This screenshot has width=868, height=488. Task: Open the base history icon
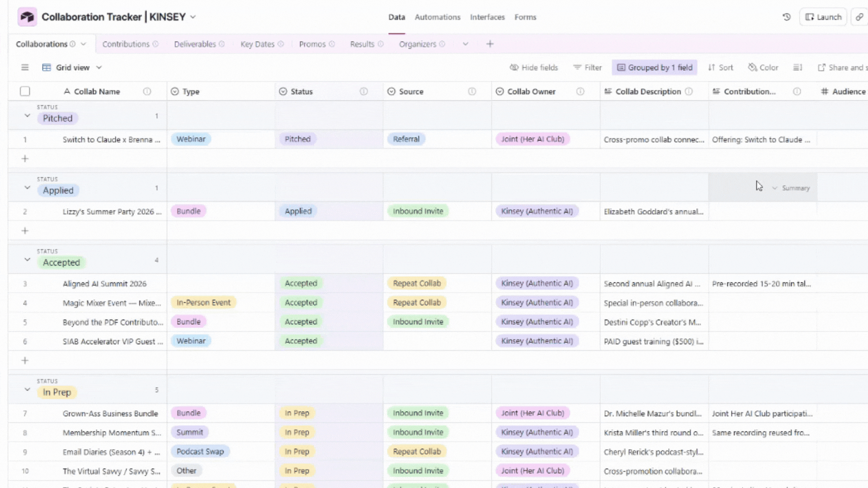click(787, 17)
